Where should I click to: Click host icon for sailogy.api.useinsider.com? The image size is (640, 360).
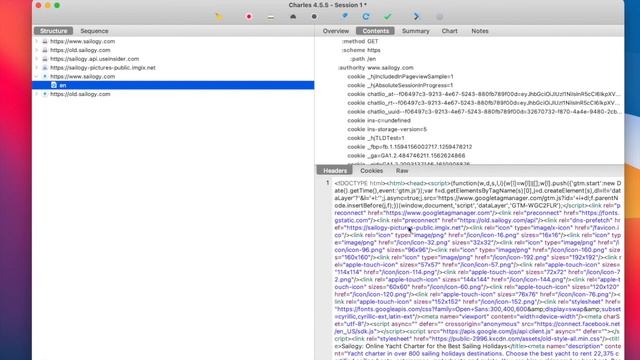(x=45, y=59)
